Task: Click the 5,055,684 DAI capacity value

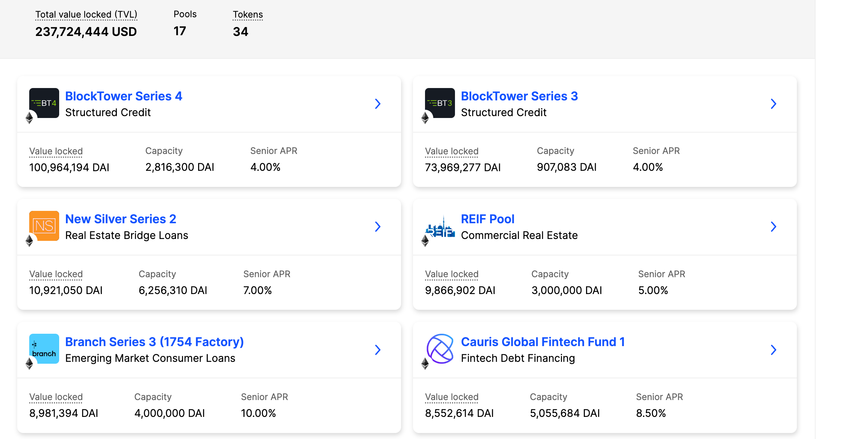Action: point(565,413)
